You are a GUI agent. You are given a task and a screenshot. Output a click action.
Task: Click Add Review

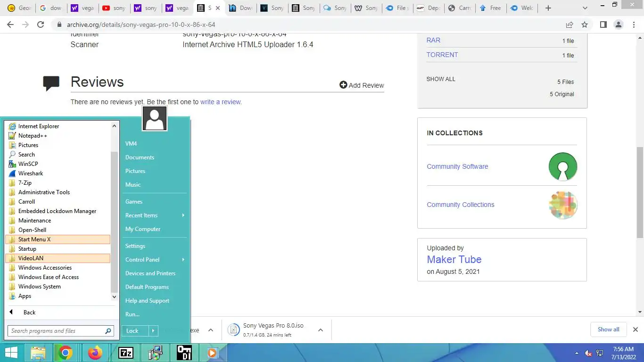pos(362,85)
